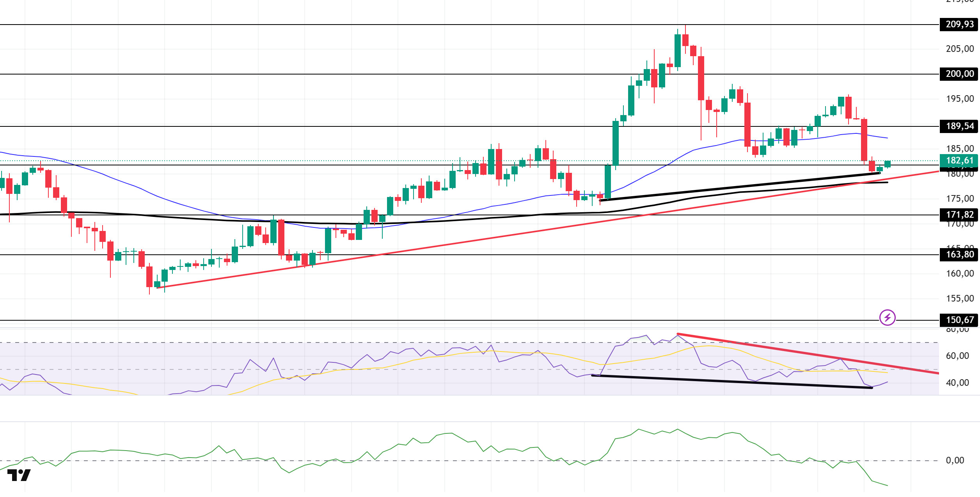Screen dimensions: 980x497
Task: Click the purple lightning bolt icon
Action: (x=887, y=318)
